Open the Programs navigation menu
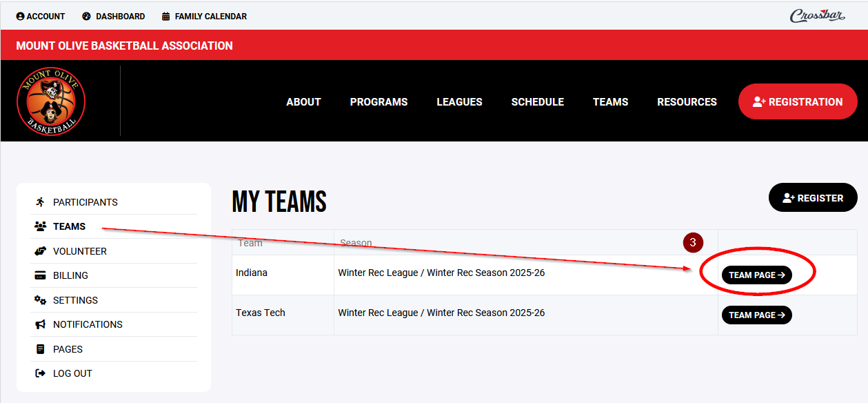The height and width of the screenshot is (403, 868). pyautogui.click(x=379, y=101)
